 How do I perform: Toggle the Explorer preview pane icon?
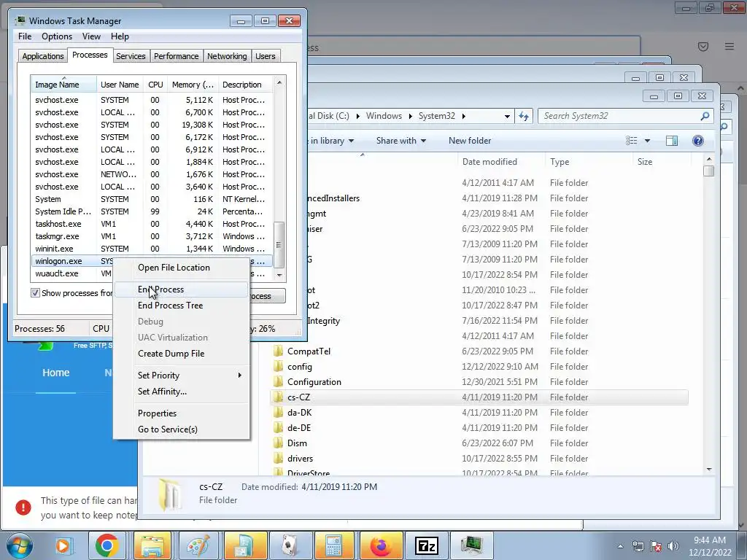(672, 141)
